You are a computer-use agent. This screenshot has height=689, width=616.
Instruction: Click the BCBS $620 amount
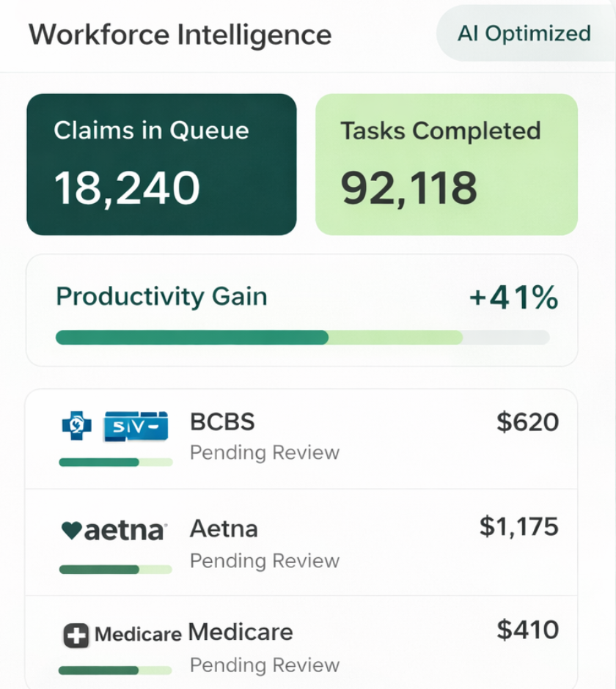click(527, 422)
